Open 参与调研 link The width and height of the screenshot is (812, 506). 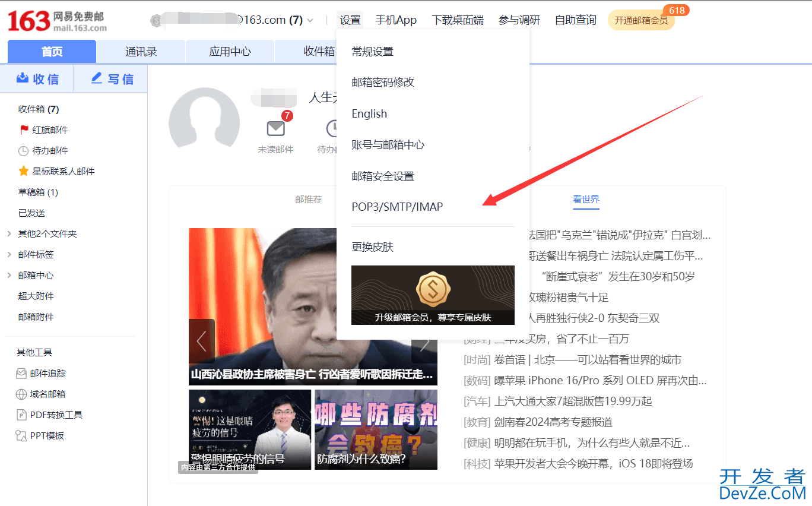pyautogui.click(x=519, y=20)
